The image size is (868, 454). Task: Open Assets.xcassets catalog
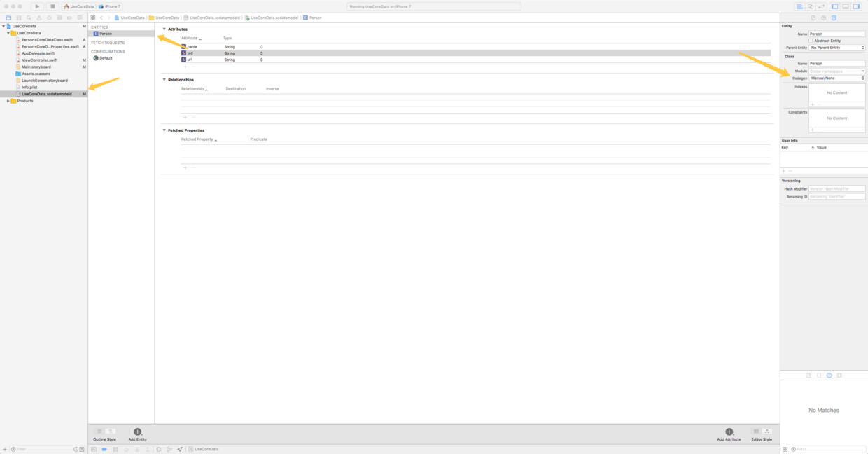pos(36,74)
